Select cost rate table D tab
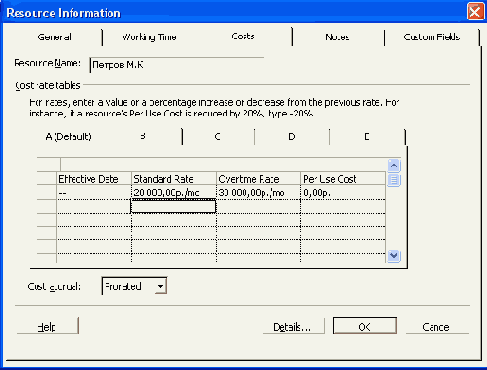 point(292,137)
